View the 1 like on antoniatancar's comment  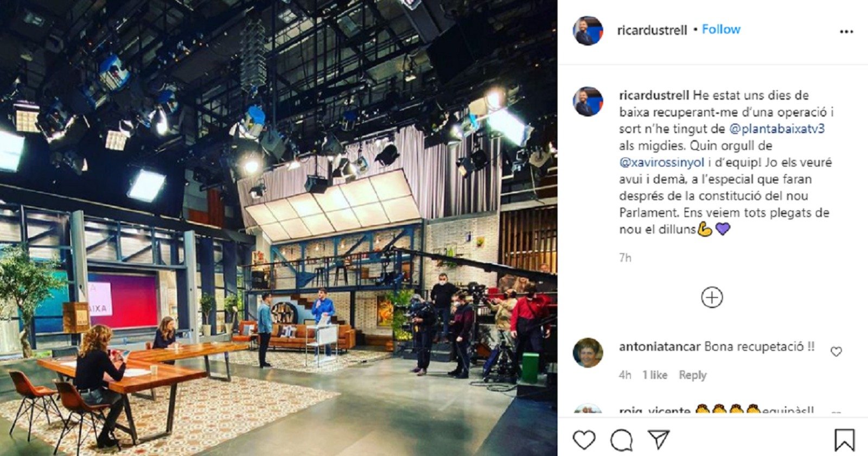click(x=655, y=375)
